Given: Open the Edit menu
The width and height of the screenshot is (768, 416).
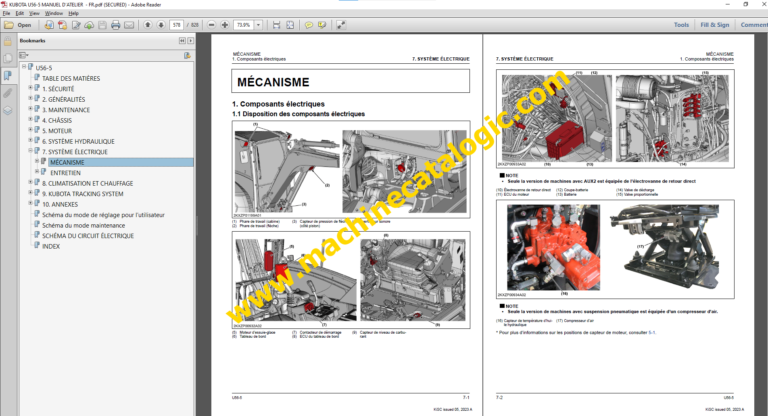Looking at the screenshot, I should (x=20, y=13).
